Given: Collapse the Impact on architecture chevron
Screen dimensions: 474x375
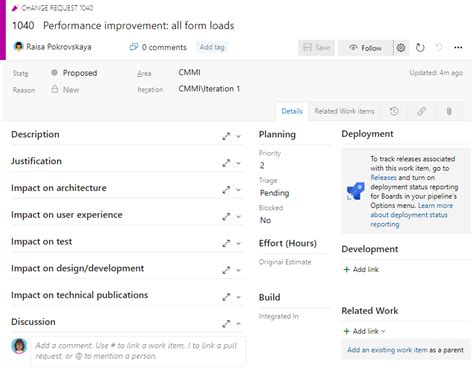Looking at the screenshot, I should (238, 190).
